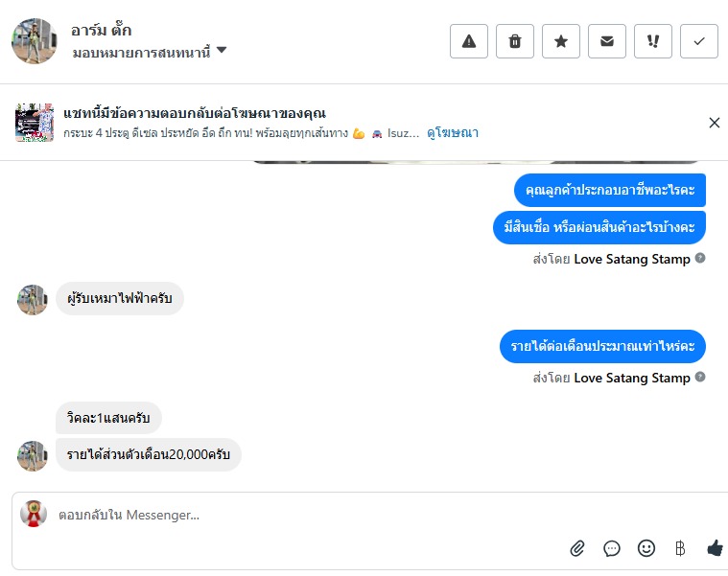Mark conversation as spam with warning icon
The height and width of the screenshot is (576, 728).
point(469,41)
